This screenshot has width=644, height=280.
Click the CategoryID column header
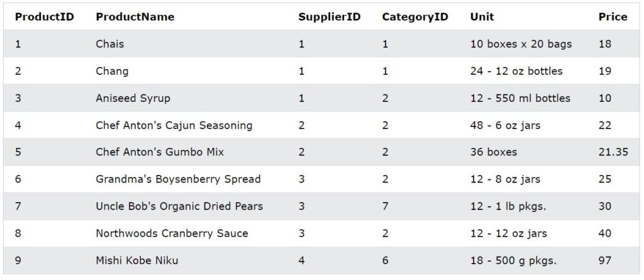[414, 17]
